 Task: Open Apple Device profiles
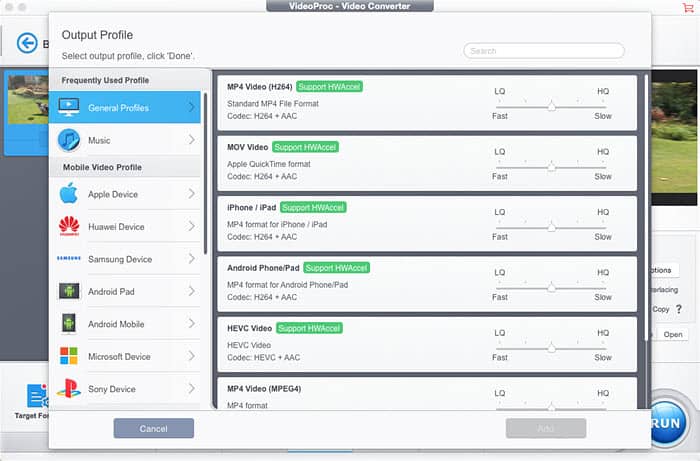[125, 194]
